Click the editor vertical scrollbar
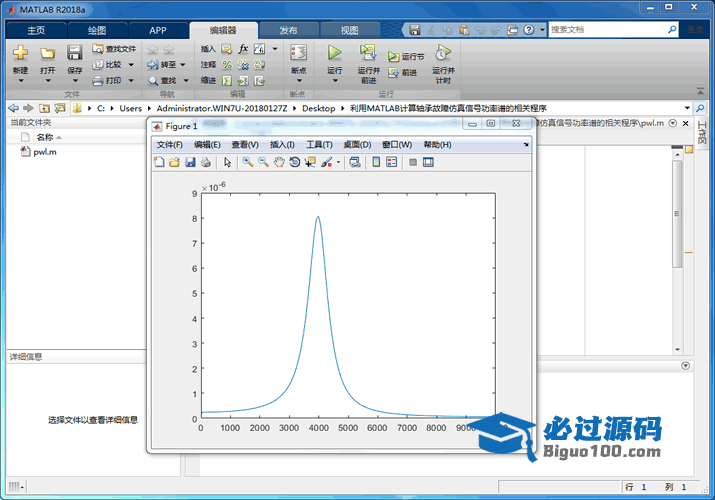The width and height of the screenshot is (715, 500). (x=677, y=210)
